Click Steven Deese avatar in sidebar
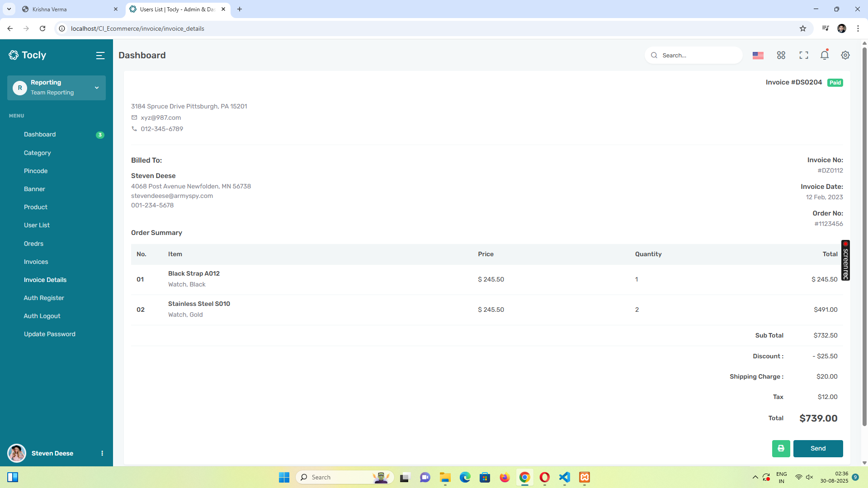The width and height of the screenshot is (868, 488). pos(17,453)
